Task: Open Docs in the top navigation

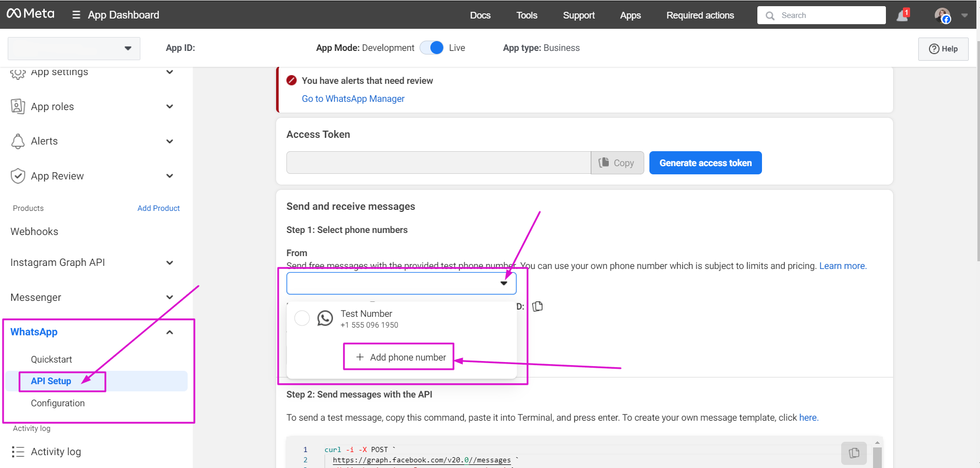Action: click(x=480, y=15)
